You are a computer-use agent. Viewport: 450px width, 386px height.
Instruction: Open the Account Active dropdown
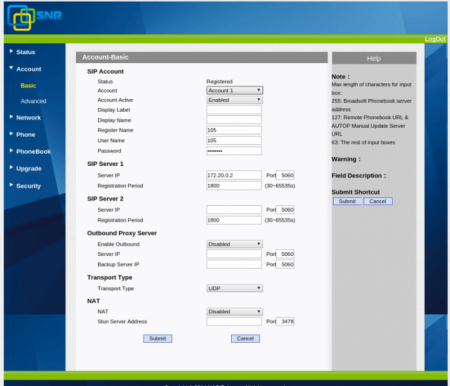click(x=234, y=100)
